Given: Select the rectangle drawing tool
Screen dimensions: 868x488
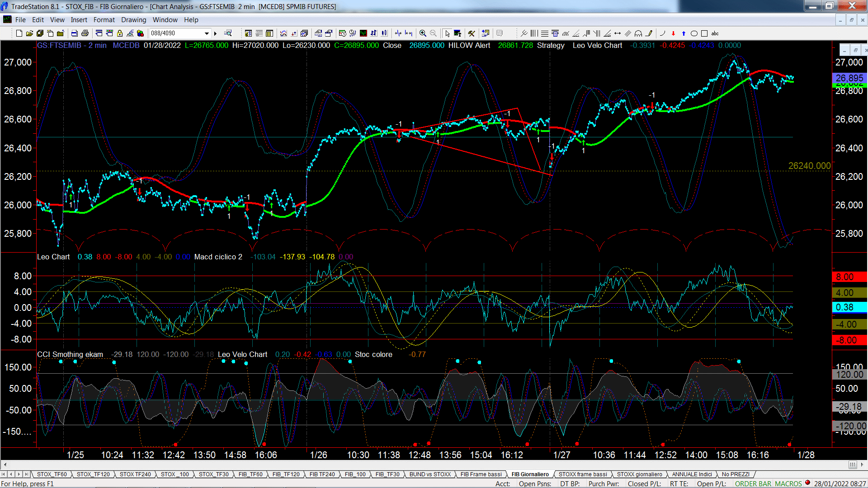Looking at the screenshot, I should [704, 33].
